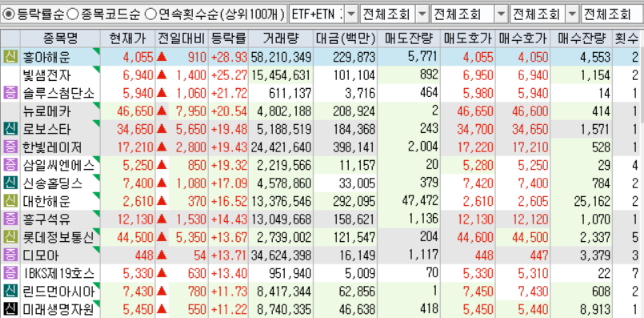The image size is (644, 318).
Task: Sort by the 거래량 column header
Action: point(281,38)
